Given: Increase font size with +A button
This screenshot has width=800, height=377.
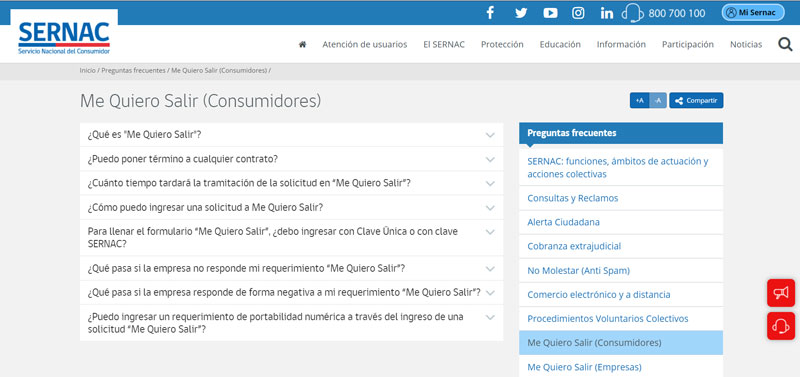Looking at the screenshot, I should tap(639, 100).
